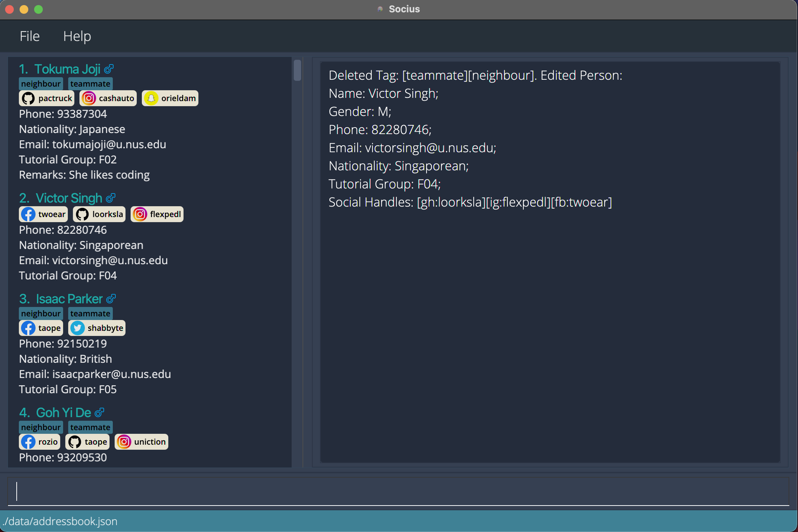Select the contact name Victor Singh
Screen dimensions: 798x532
[69, 198]
